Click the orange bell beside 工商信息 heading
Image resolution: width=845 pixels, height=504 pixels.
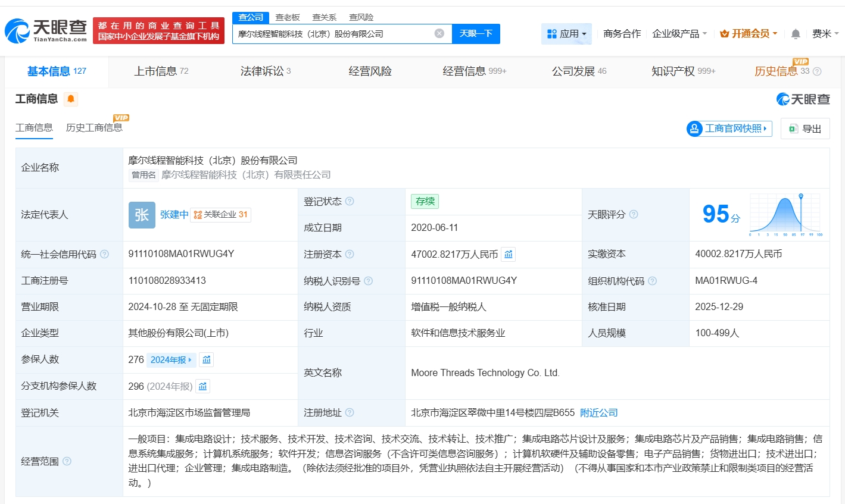click(x=71, y=99)
